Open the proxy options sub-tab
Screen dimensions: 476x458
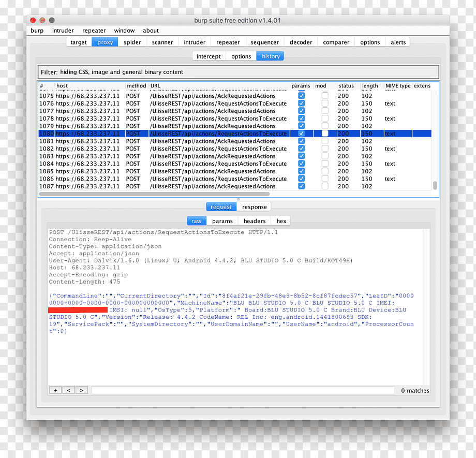pos(241,56)
